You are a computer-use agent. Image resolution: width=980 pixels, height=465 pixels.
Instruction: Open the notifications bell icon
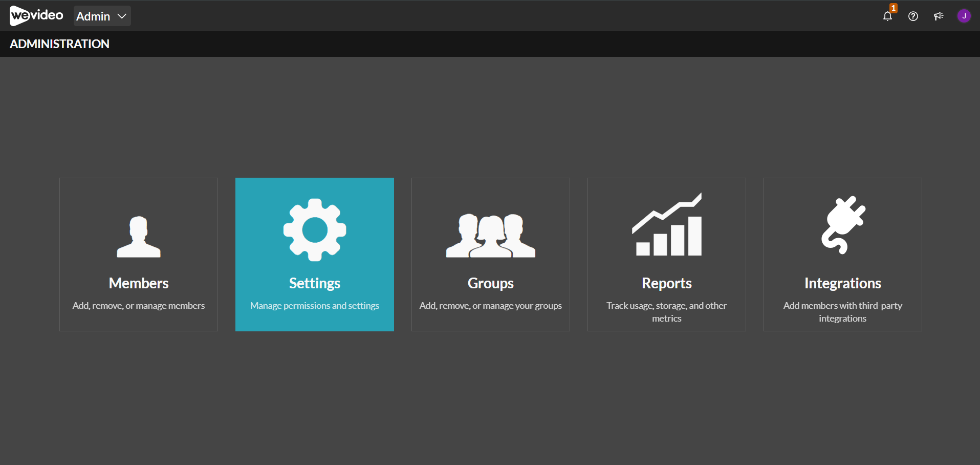coord(887,16)
